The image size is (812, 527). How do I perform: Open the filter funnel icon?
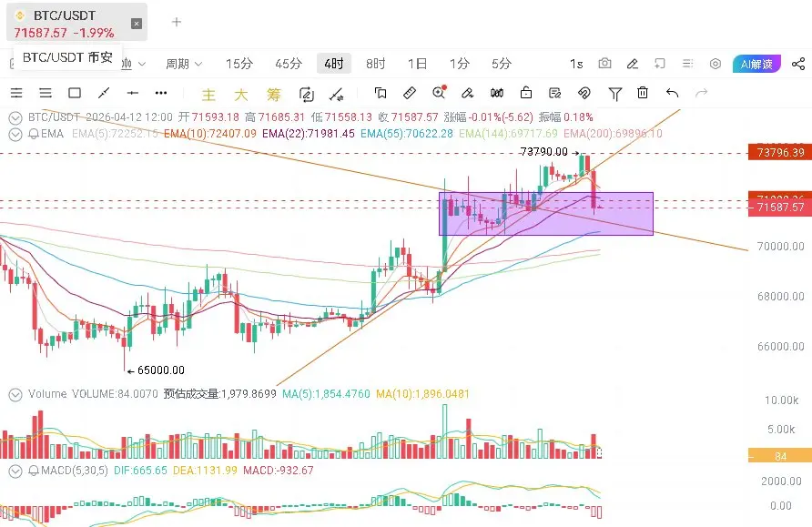614,94
